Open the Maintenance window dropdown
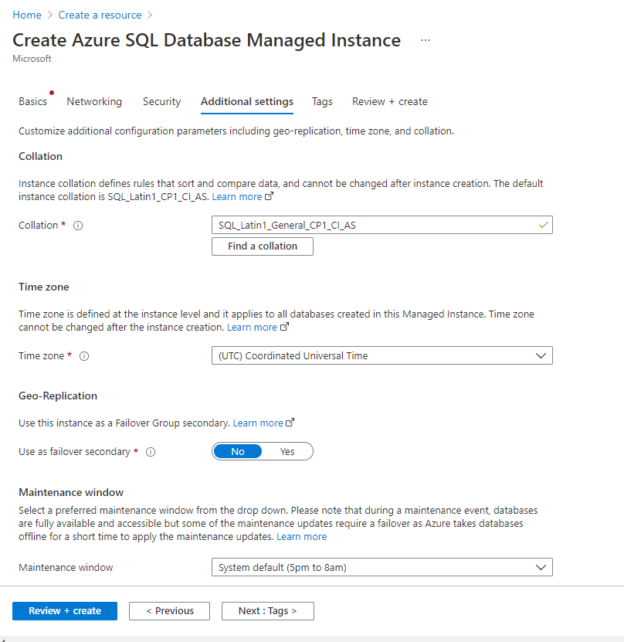The width and height of the screenshot is (624, 642). tap(382, 568)
